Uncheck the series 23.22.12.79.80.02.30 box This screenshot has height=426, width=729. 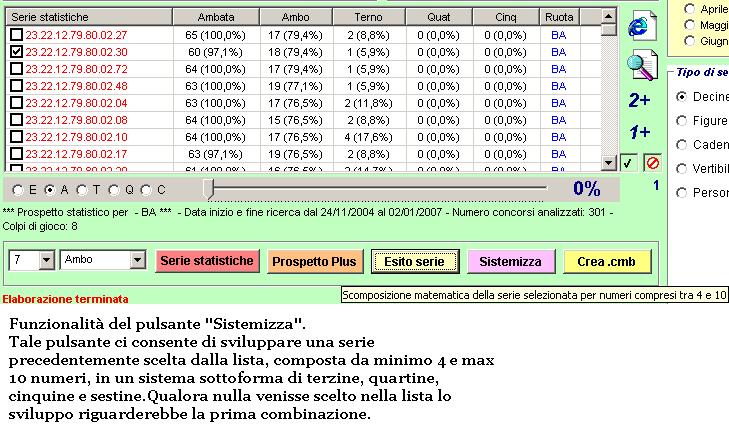(16, 52)
